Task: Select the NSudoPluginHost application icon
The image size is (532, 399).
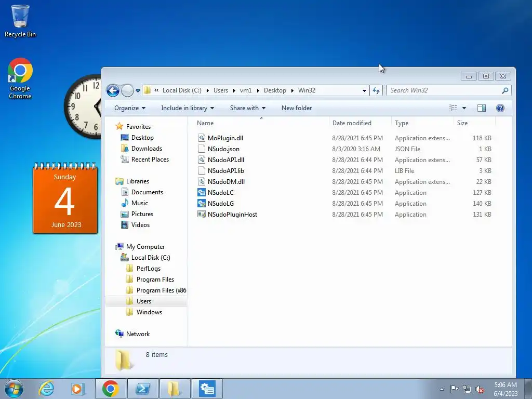Action: pyautogui.click(x=202, y=214)
